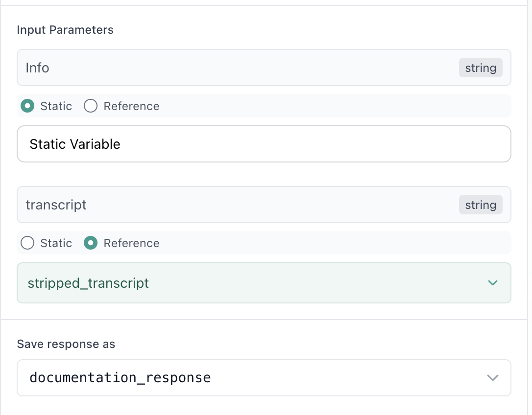Click the string badge next to transcript

point(481,205)
